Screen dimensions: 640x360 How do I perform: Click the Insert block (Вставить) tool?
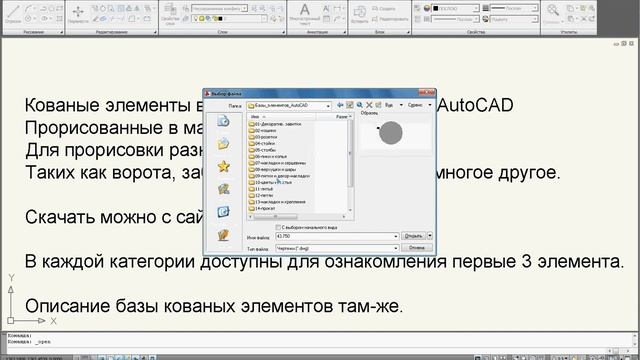pos(360,14)
